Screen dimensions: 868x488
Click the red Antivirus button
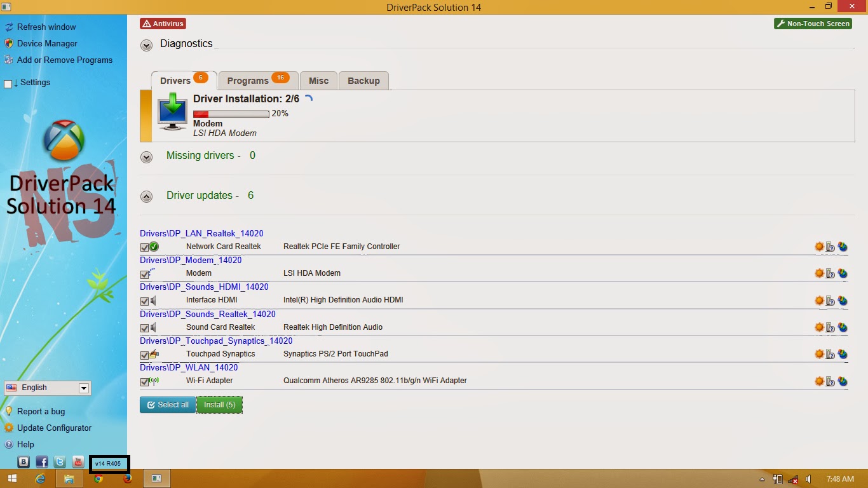[x=163, y=24]
